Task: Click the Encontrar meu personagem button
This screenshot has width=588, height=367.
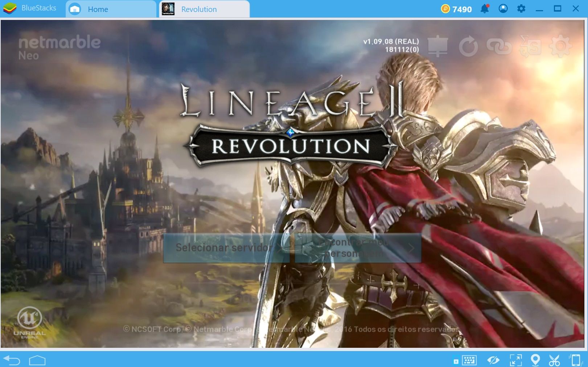Action: (x=358, y=248)
